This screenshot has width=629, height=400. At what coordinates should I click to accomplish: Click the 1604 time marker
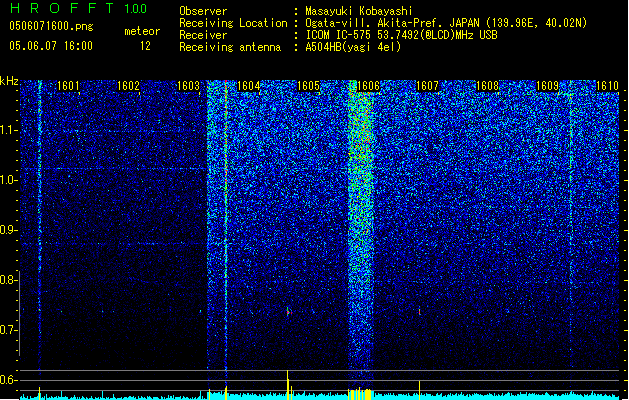point(248,86)
